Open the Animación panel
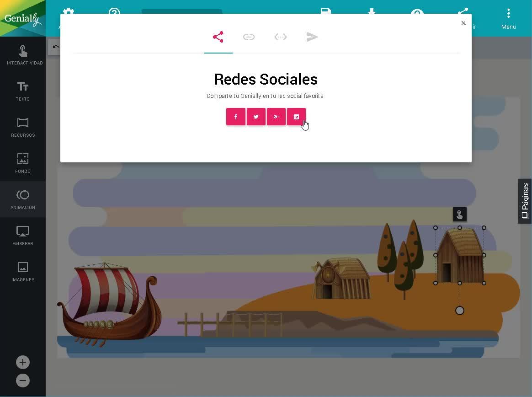The image size is (532, 397). tap(23, 199)
